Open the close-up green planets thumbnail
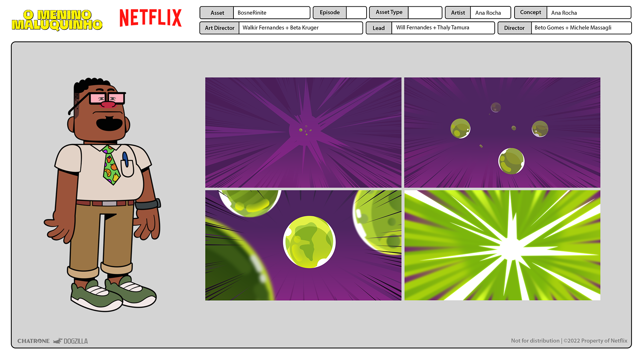 pos(303,245)
